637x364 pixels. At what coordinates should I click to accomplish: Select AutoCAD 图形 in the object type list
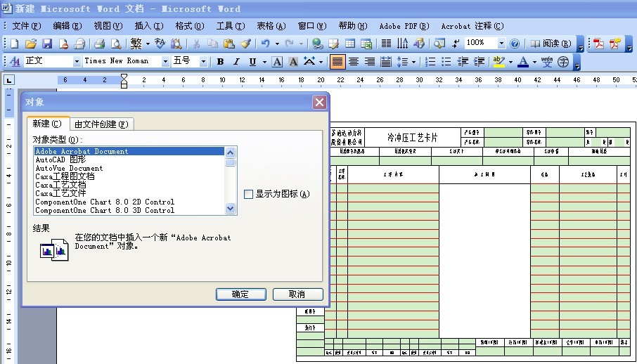click(60, 160)
